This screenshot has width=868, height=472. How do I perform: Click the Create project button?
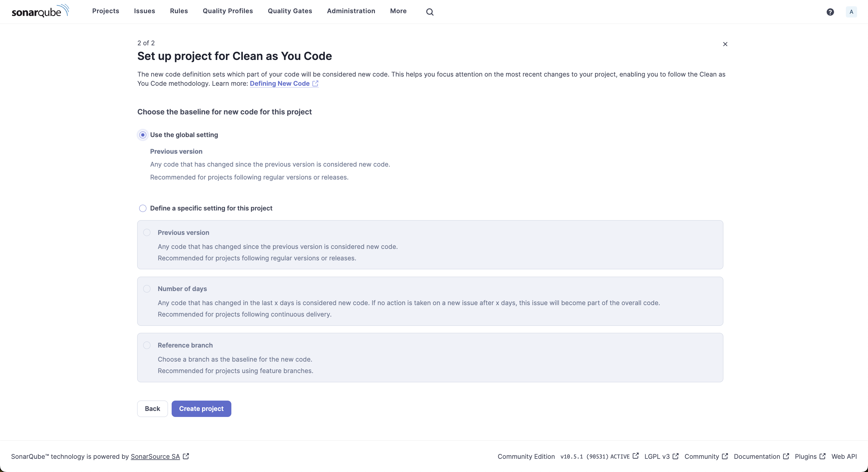point(201,408)
